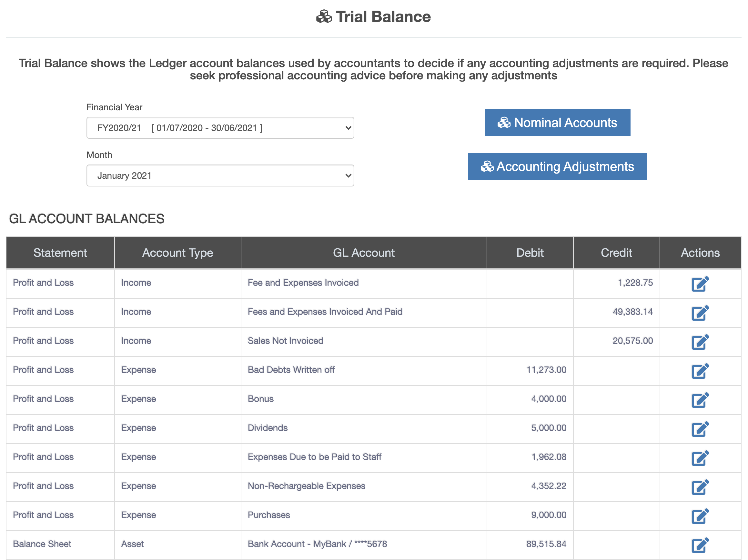Open the edit action for Purchases

(x=700, y=516)
